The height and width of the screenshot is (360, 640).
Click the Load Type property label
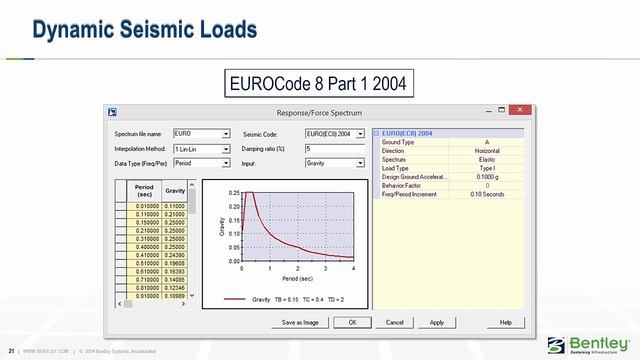395,168
